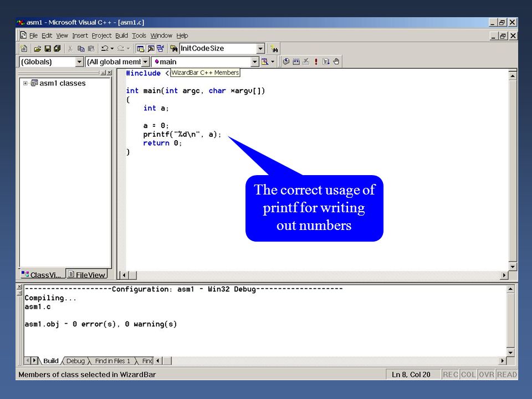Select the asm1 classes tree item

(x=63, y=83)
